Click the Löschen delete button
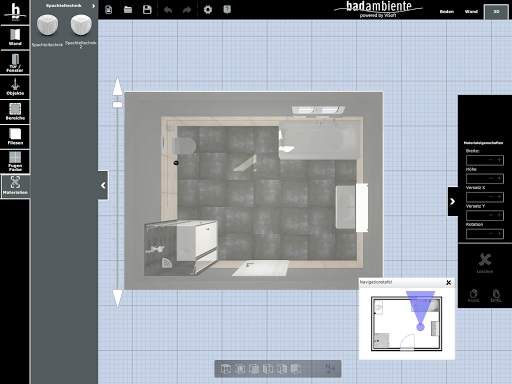 pyautogui.click(x=485, y=263)
